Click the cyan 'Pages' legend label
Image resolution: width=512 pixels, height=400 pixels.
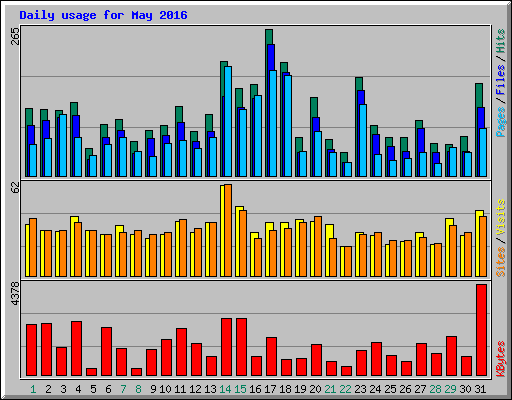(x=501, y=122)
